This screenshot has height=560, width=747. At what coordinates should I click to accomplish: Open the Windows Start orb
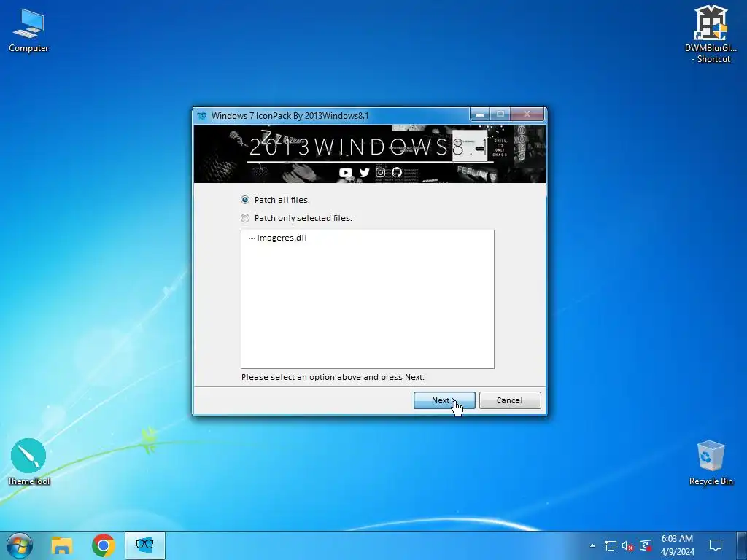[x=20, y=545]
